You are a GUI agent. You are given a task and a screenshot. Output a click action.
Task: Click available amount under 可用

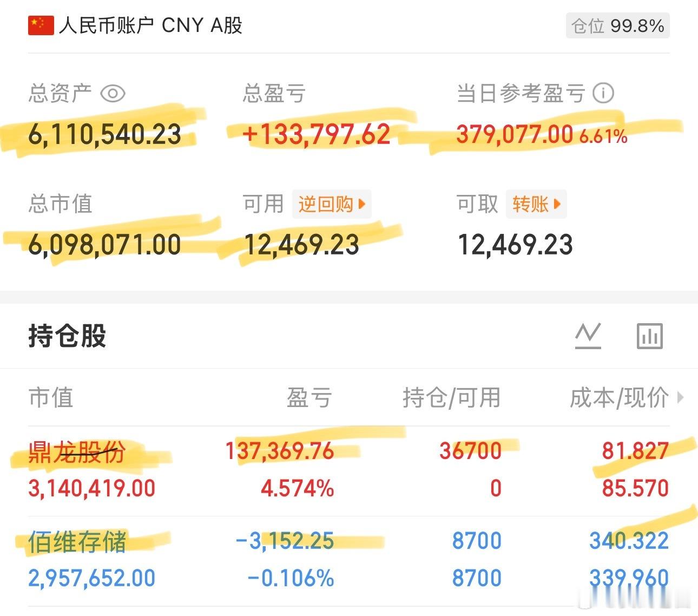pos(301,245)
